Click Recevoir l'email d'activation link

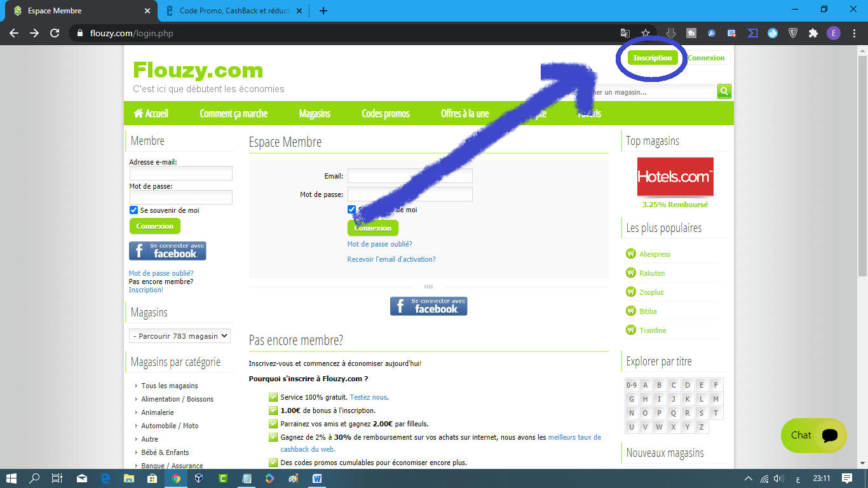point(391,259)
